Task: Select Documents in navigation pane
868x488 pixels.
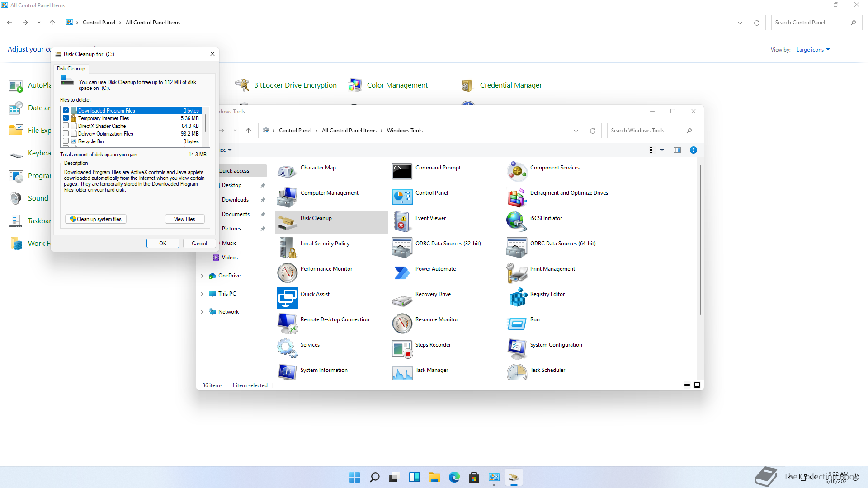Action: coord(236,214)
